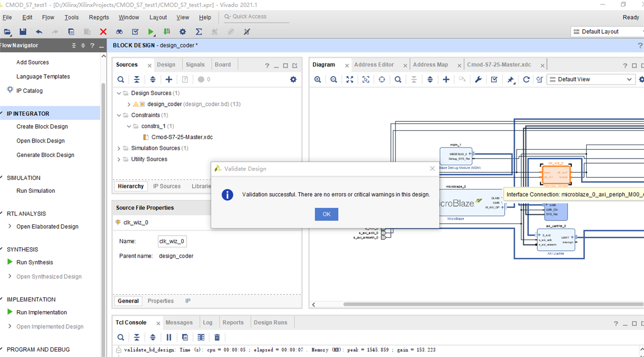This screenshot has width=644, height=357.
Task: Collapse the constrs_1 node
Action: point(129,126)
